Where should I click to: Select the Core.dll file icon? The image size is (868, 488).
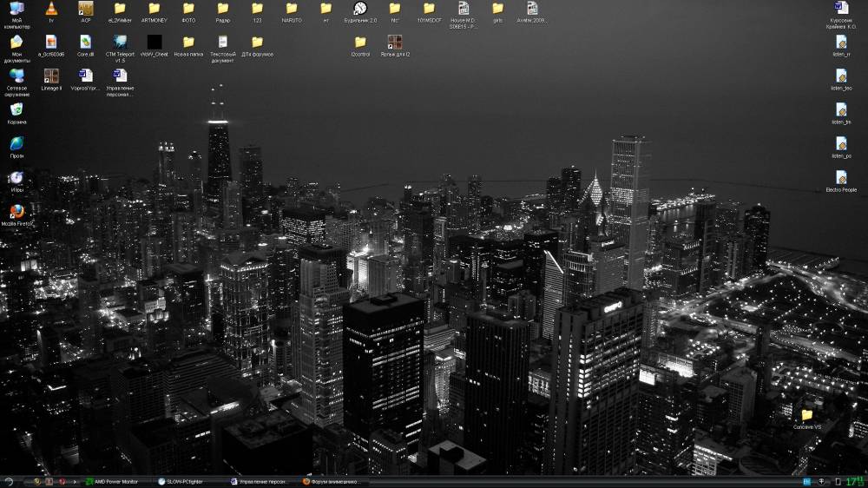click(85, 42)
